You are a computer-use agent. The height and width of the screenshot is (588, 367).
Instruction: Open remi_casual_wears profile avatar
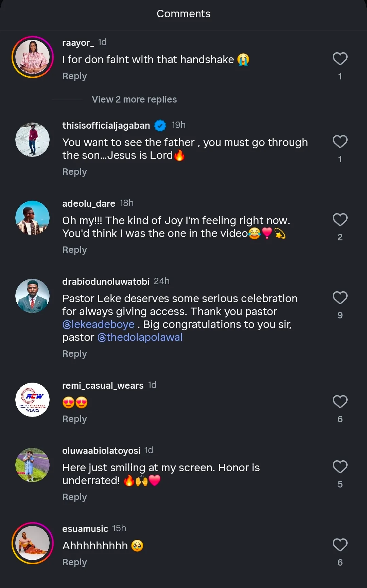click(33, 400)
